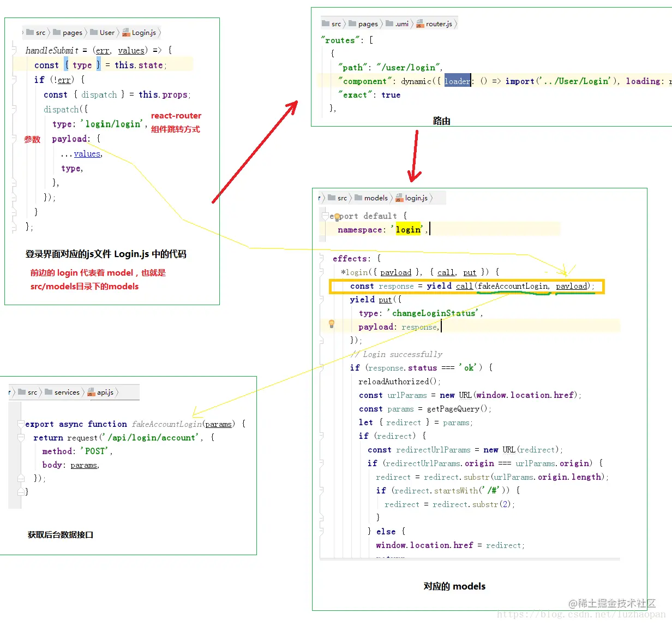This screenshot has width=672, height=625.
Task: Open the models breadcrumb segment
Action: pos(376,198)
